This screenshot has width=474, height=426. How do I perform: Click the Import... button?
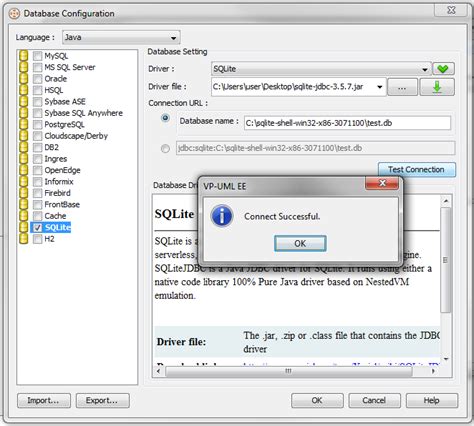tap(44, 400)
